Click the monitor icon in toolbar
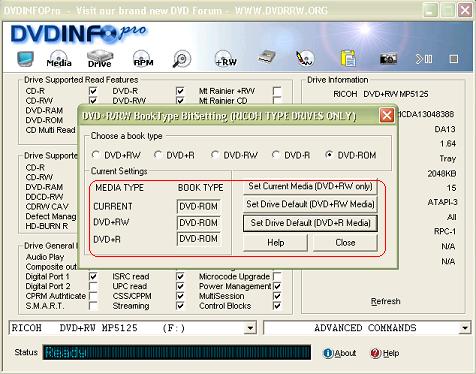Image resolution: width=476 pixels, height=374 pixels. pos(25,59)
